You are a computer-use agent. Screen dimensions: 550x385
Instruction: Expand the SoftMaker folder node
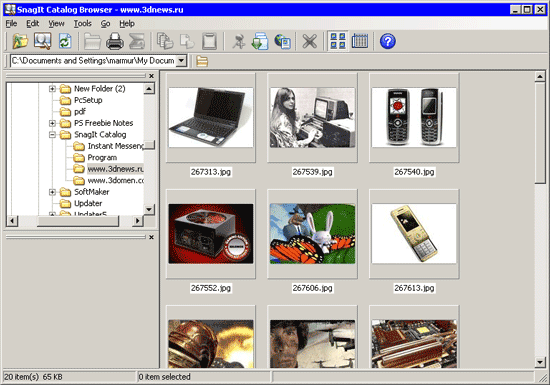52,192
